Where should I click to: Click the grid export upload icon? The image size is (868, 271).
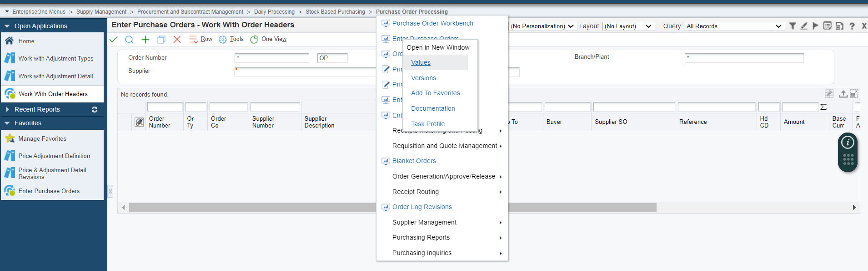pos(843,94)
